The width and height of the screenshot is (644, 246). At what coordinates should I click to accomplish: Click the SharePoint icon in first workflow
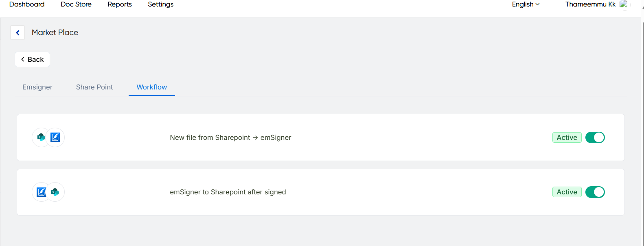[41, 137]
